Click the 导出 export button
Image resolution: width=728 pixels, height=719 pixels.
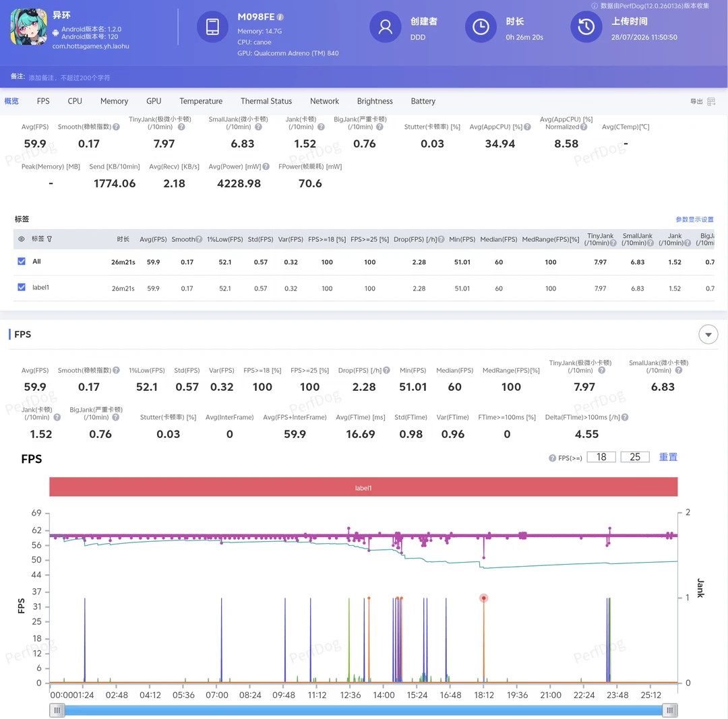point(696,101)
